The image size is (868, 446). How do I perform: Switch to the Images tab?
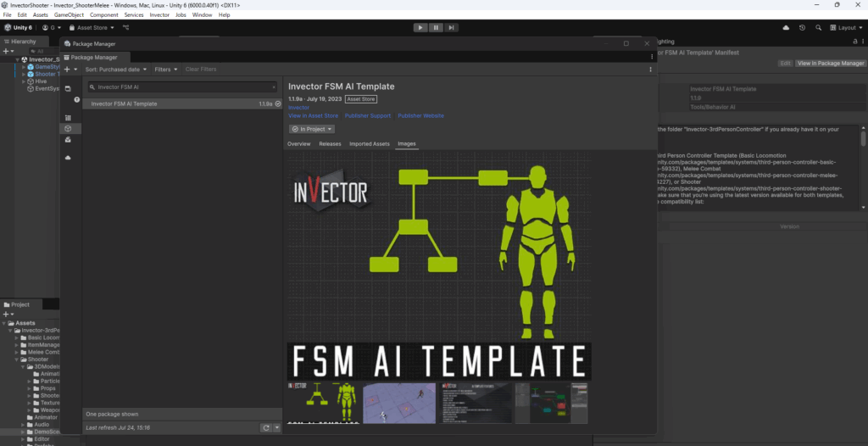click(406, 143)
